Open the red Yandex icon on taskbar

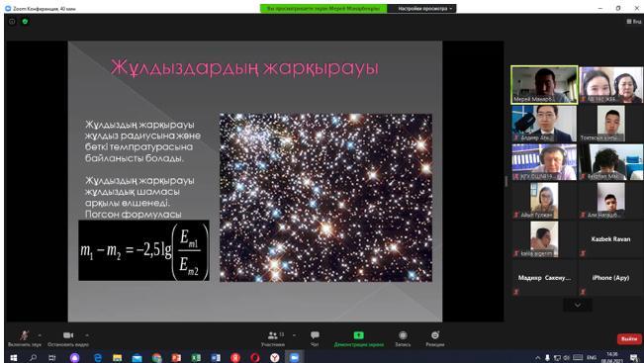click(x=235, y=358)
